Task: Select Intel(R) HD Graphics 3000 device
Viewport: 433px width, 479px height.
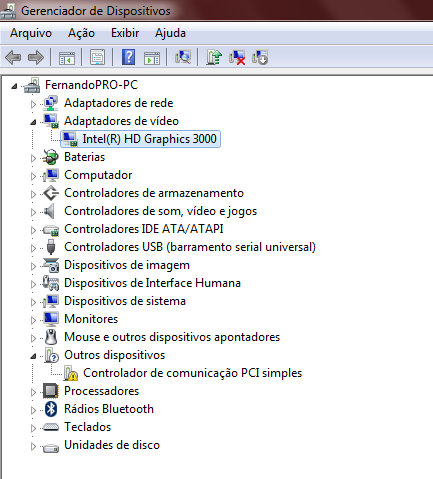Action: pos(149,139)
